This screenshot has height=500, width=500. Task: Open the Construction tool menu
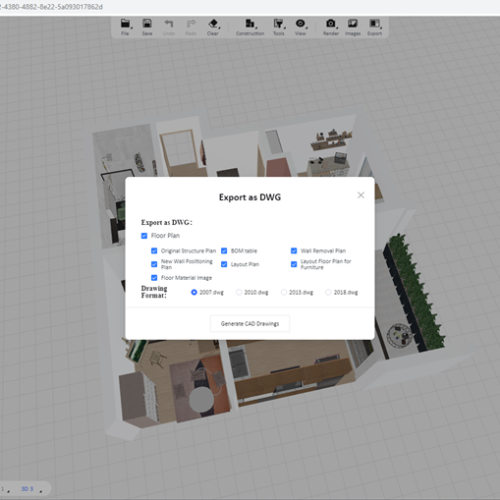click(x=250, y=27)
